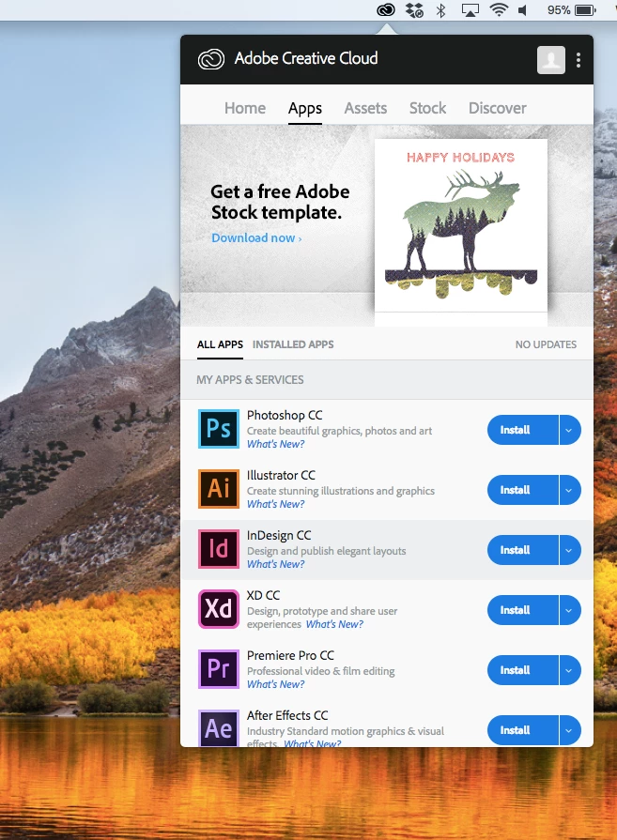Expand Photoshop install options dropdown arrow
617x840 pixels.
[569, 430]
